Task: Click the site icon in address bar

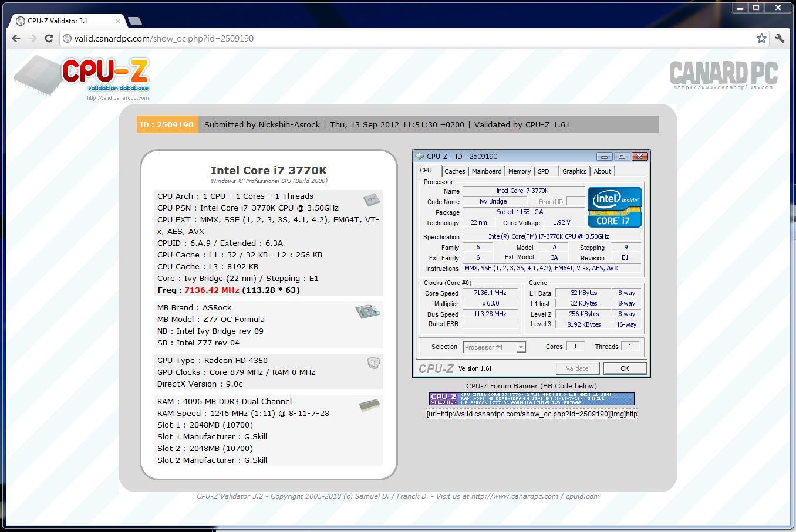Action: 68,38
